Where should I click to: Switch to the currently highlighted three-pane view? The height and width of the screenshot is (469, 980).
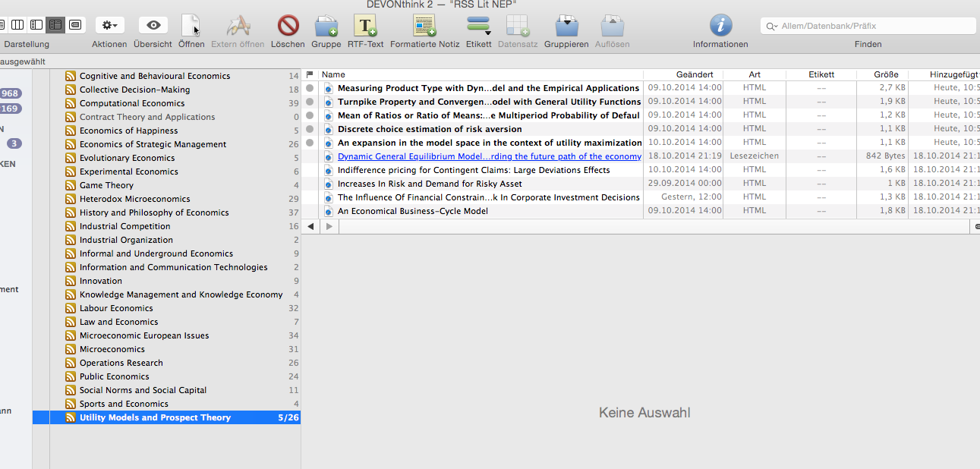55,25
